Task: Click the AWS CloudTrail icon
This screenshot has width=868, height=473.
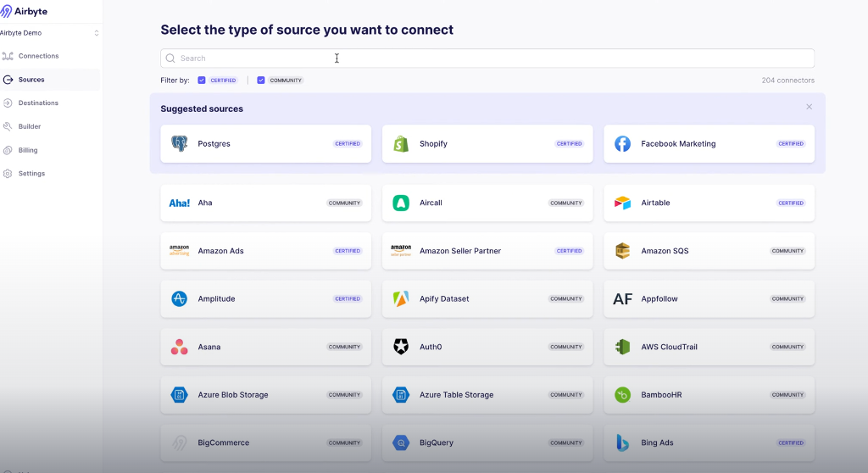Action: coord(622,347)
